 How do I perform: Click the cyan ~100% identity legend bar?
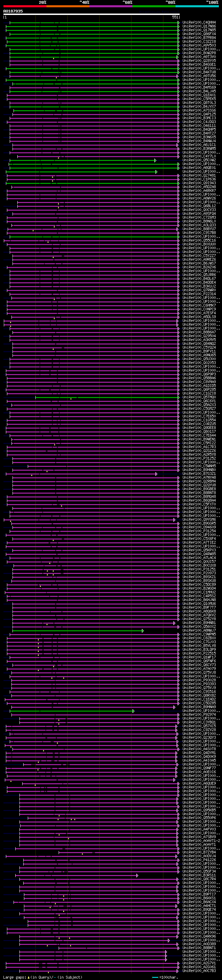(197, 6)
